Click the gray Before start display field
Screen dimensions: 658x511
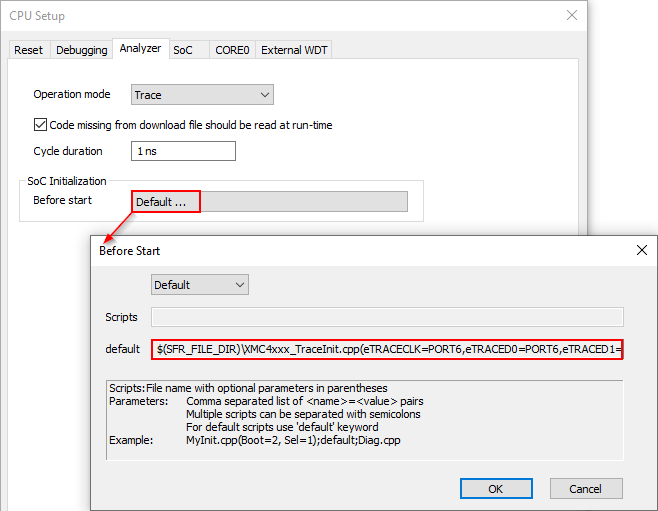pyautogui.click(x=304, y=201)
